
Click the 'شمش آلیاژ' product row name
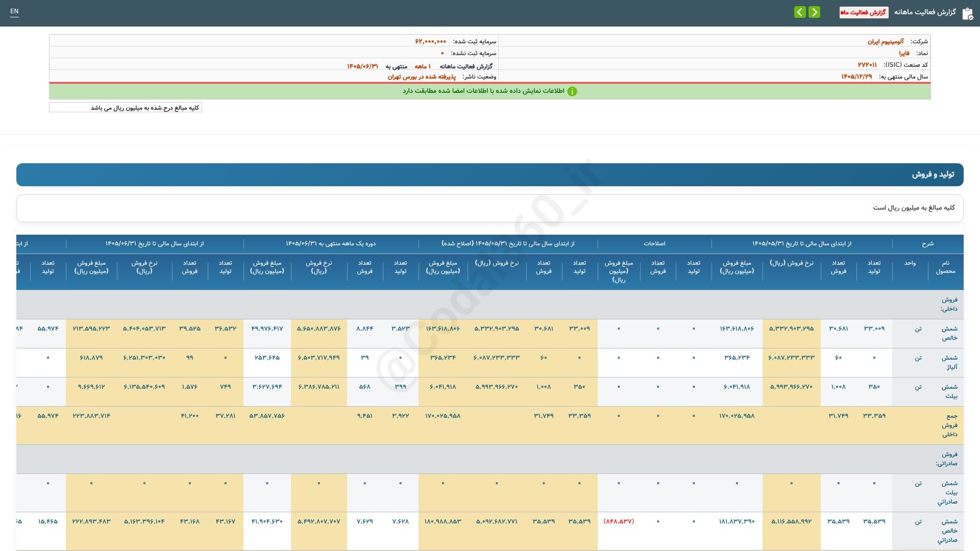(949, 362)
